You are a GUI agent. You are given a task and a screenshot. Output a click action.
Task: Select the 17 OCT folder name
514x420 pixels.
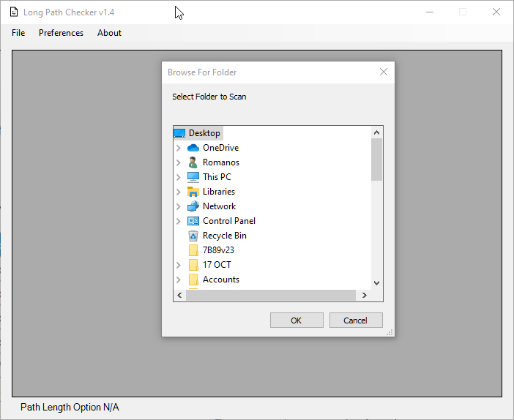[x=217, y=265]
